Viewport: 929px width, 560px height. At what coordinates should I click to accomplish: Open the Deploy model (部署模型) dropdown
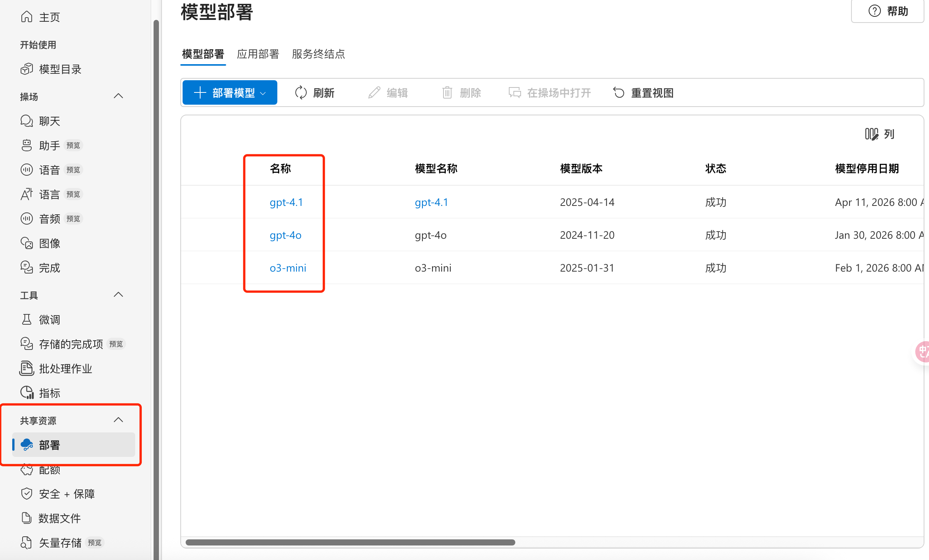[230, 92]
